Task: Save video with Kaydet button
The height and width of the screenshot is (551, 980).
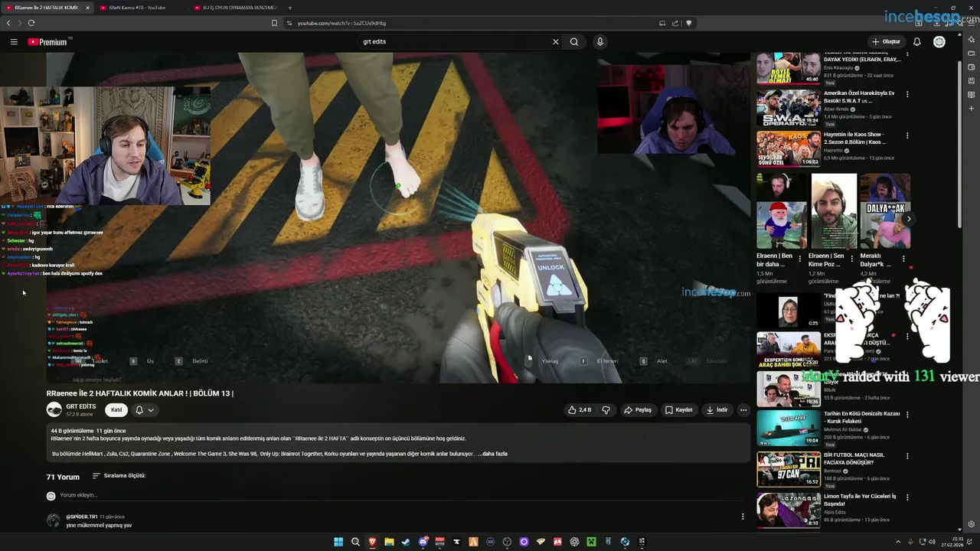Action: tap(679, 410)
